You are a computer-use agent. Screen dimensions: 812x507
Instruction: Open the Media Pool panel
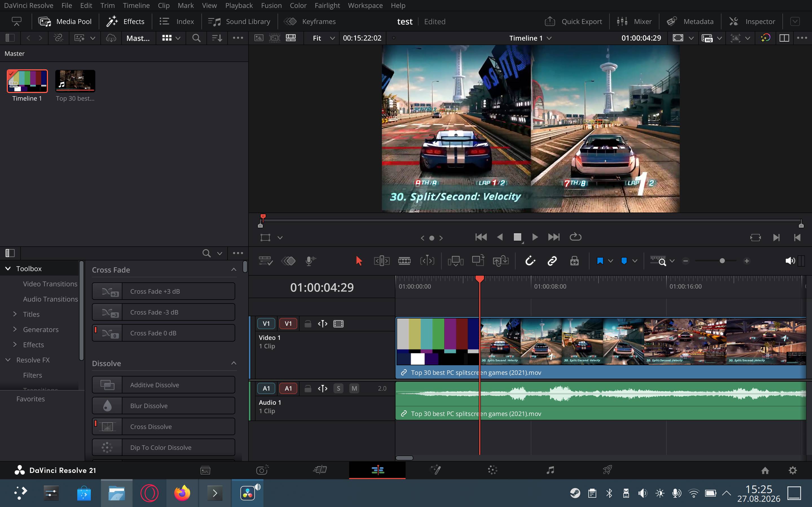click(x=65, y=21)
